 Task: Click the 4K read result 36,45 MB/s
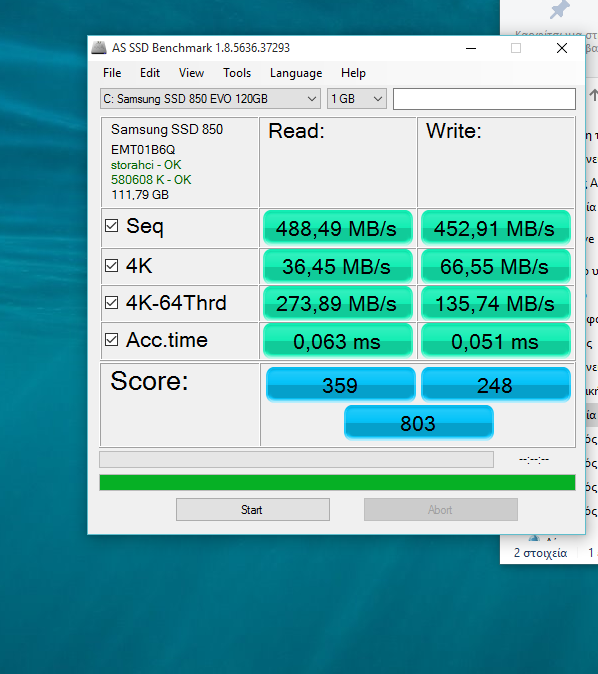337,266
